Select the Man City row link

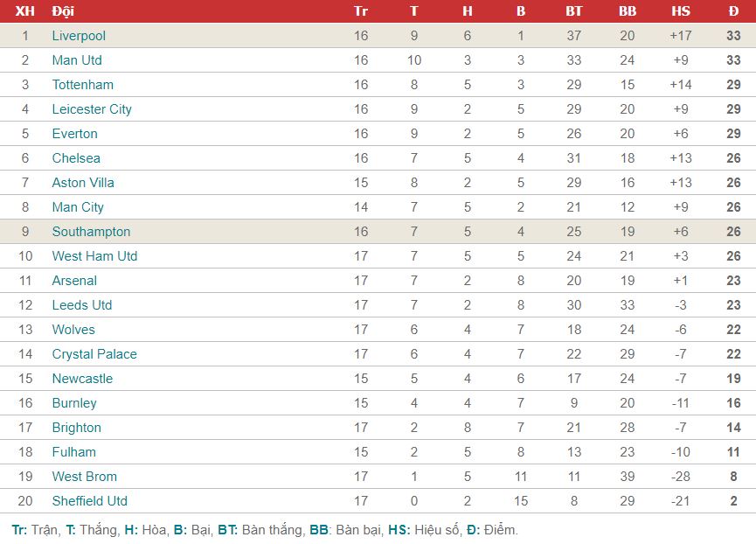[x=78, y=207]
